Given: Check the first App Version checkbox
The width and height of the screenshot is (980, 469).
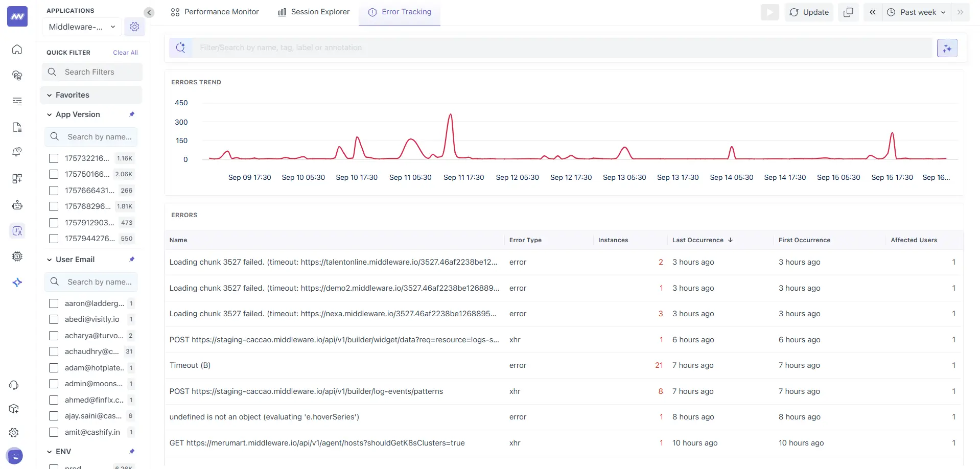Looking at the screenshot, I should 54,158.
